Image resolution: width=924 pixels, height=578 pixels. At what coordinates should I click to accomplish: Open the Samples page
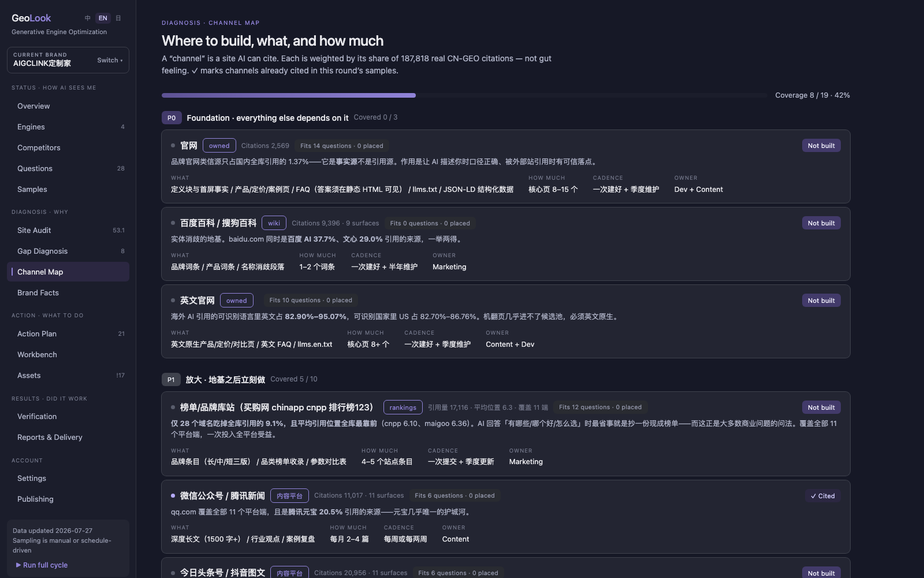tap(68, 190)
